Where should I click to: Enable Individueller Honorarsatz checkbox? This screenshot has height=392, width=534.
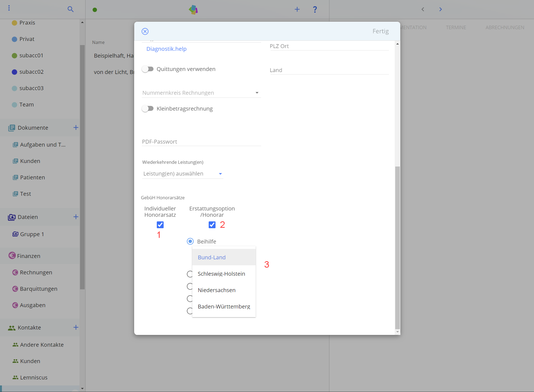(x=160, y=225)
